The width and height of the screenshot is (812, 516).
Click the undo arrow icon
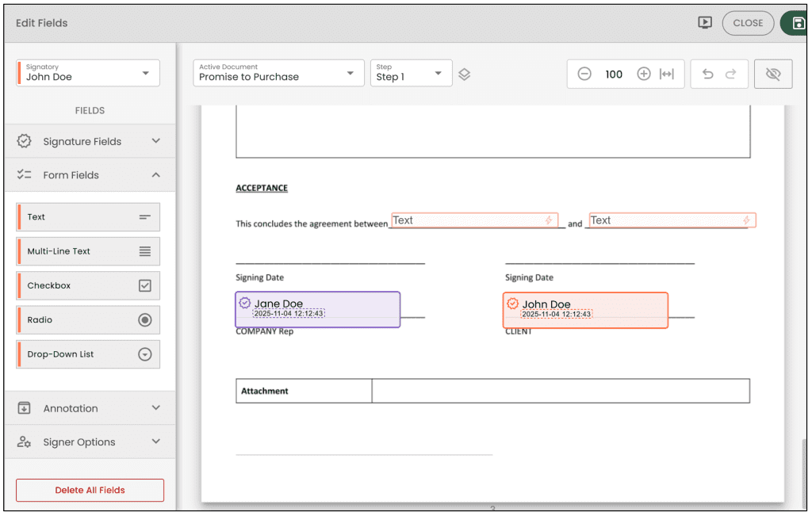[x=708, y=74]
